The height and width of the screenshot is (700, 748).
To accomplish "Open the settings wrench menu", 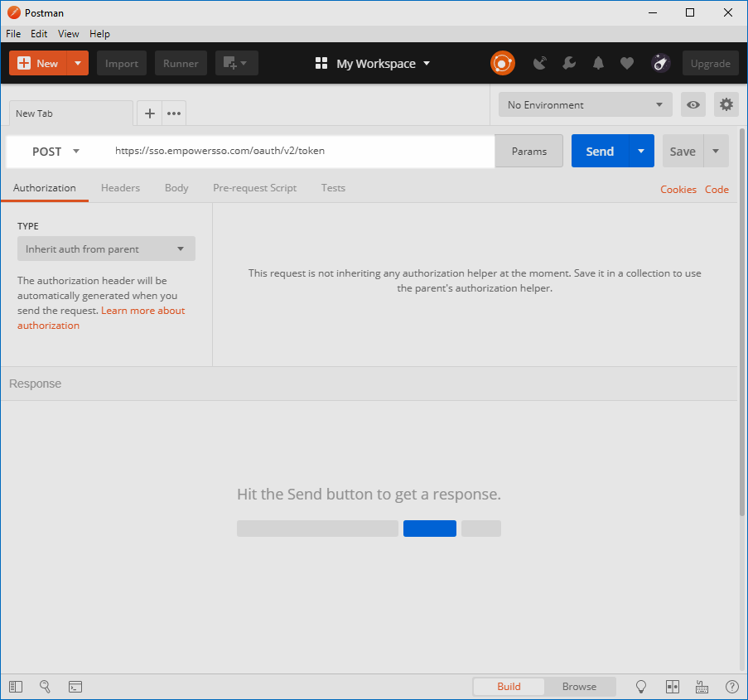I will [x=569, y=63].
